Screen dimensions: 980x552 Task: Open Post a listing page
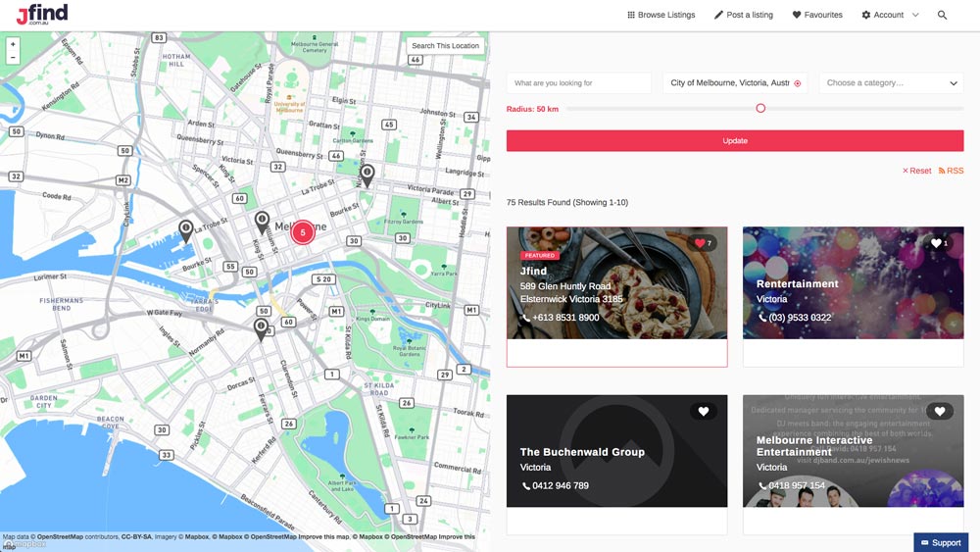(x=744, y=15)
